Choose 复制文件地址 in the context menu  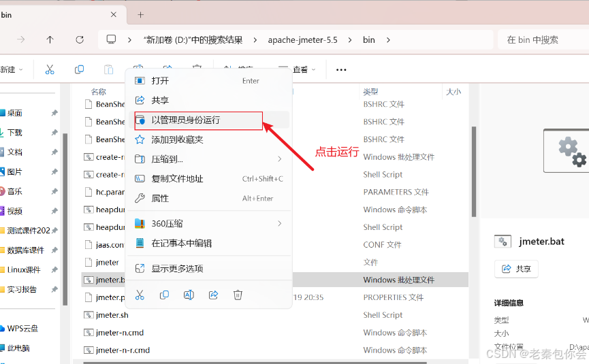click(209, 179)
